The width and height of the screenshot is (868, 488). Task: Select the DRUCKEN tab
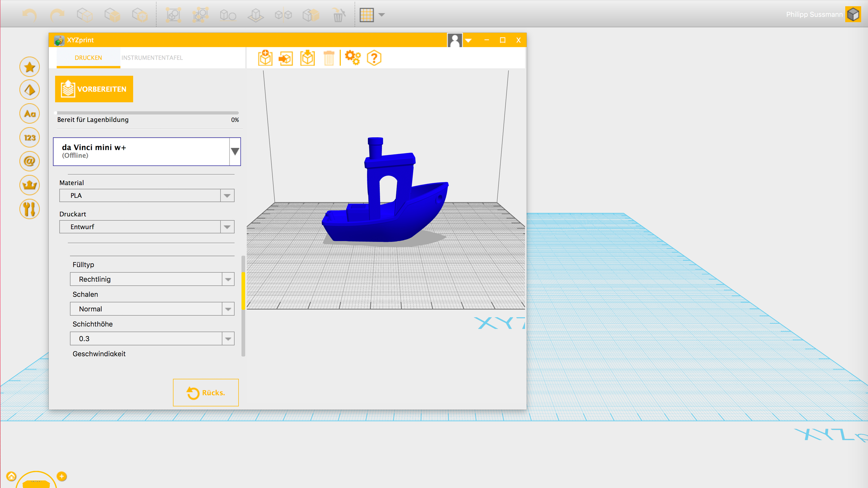click(88, 58)
